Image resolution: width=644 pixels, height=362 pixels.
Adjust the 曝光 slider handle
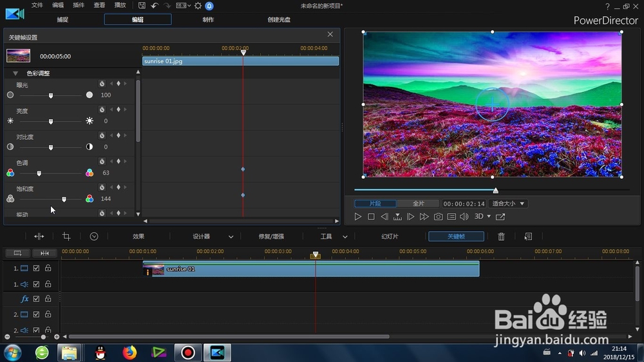point(51,95)
